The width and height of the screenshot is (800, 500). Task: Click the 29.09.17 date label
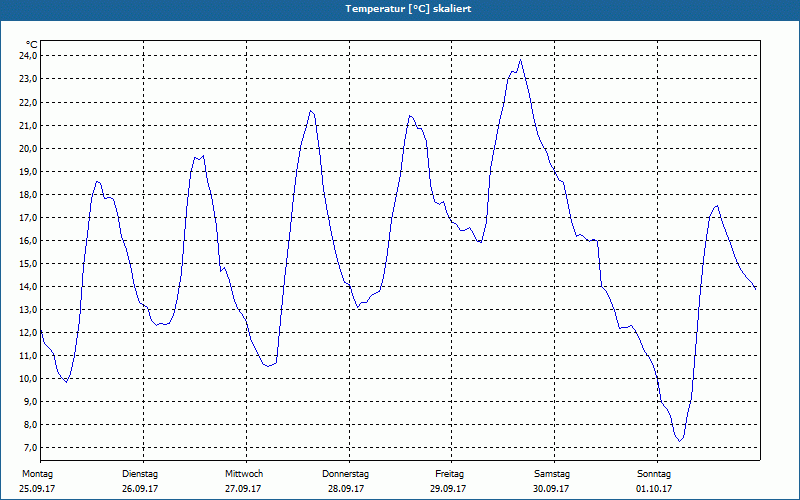[448, 489]
